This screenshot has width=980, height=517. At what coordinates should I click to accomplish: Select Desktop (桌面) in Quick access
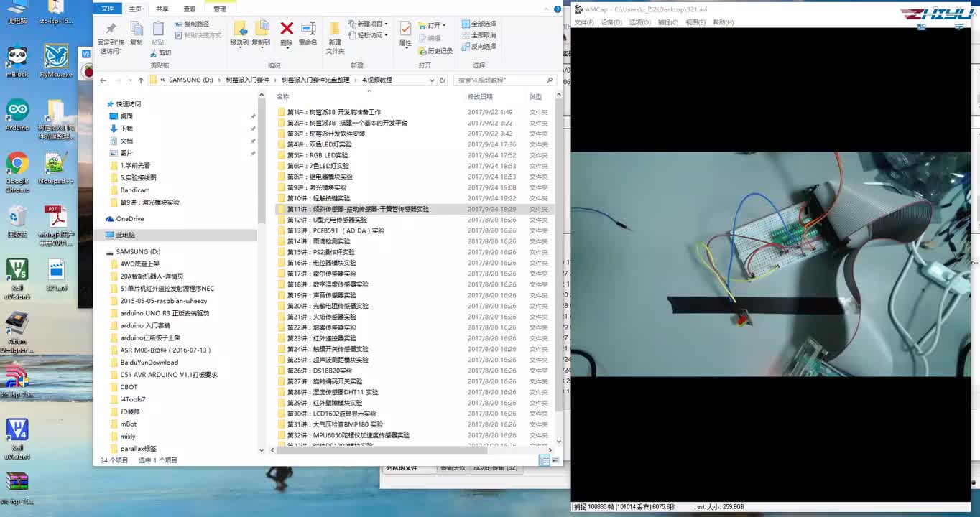tap(126, 116)
